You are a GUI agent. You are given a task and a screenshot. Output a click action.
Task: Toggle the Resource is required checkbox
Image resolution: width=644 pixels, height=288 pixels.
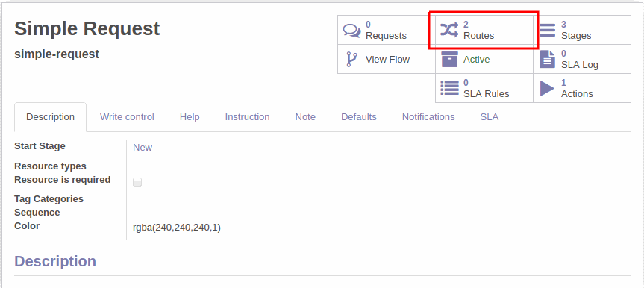tap(137, 182)
